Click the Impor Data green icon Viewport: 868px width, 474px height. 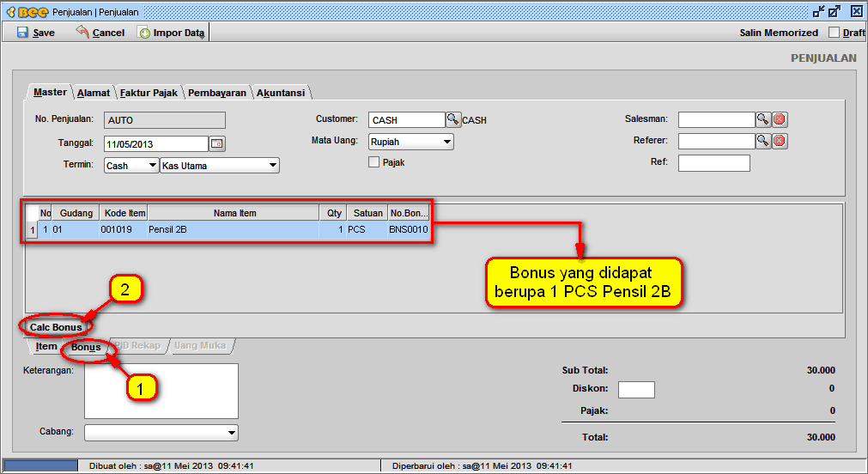[144, 33]
